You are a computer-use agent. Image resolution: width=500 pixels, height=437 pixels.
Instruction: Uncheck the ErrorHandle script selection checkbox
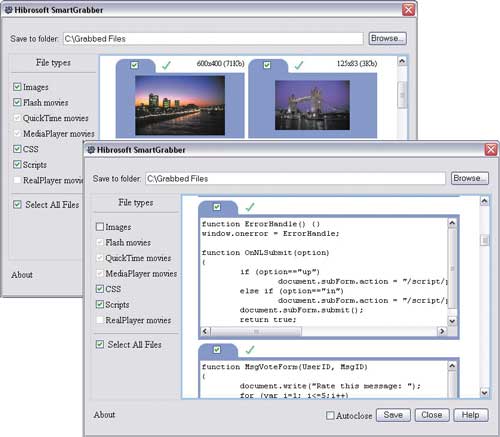pyautogui.click(x=217, y=207)
